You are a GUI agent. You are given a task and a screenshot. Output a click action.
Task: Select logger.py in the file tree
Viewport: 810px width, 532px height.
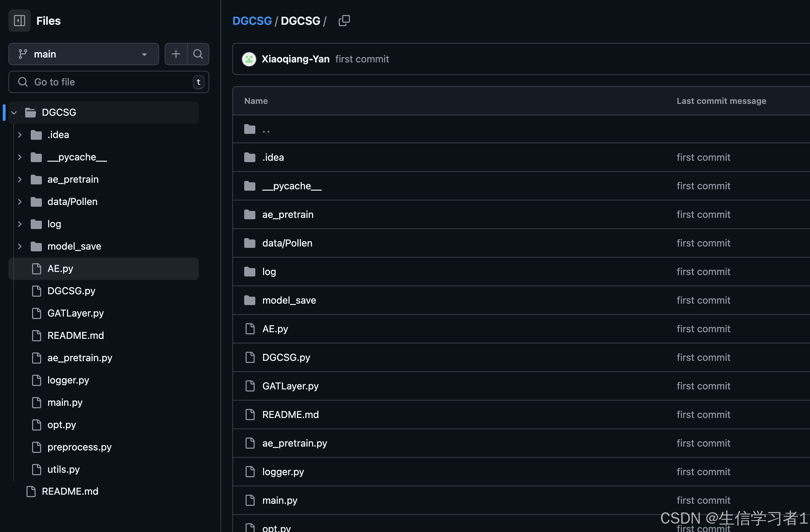(x=104, y=380)
